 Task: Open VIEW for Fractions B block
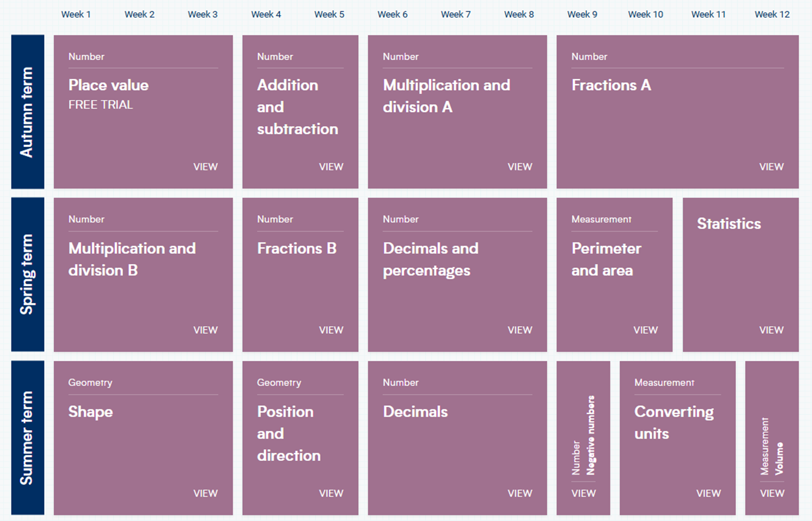(x=331, y=330)
